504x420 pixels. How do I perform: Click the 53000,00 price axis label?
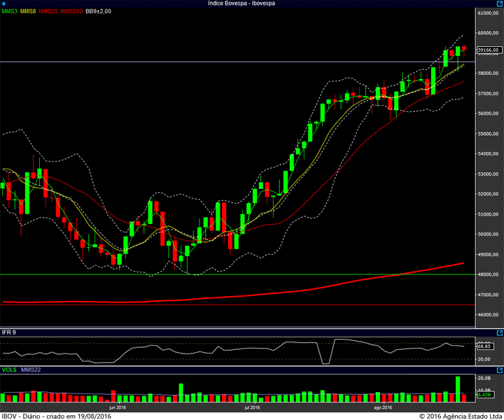489,174
